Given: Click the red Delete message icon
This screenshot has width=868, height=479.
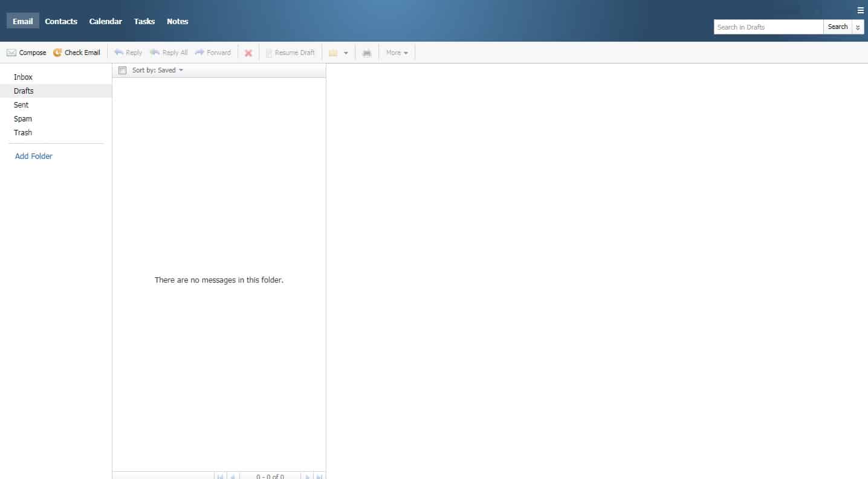Looking at the screenshot, I should pyautogui.click(x=248, y=53).
